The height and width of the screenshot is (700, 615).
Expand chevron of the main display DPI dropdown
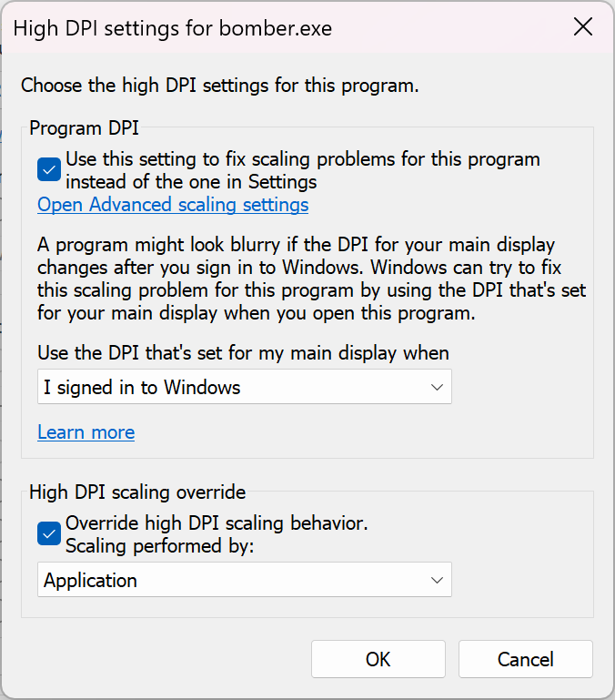pyautogui.click(x=437, y=387)
